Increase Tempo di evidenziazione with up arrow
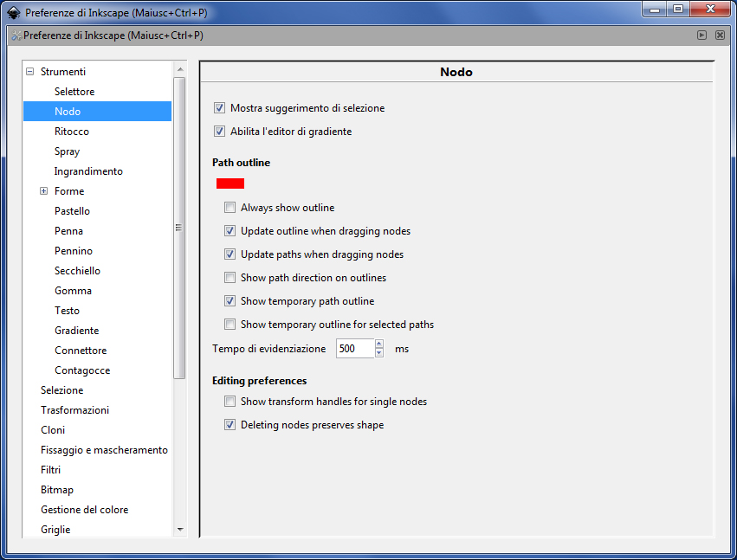This screenshot has width=737, height=560. [379, 344]
